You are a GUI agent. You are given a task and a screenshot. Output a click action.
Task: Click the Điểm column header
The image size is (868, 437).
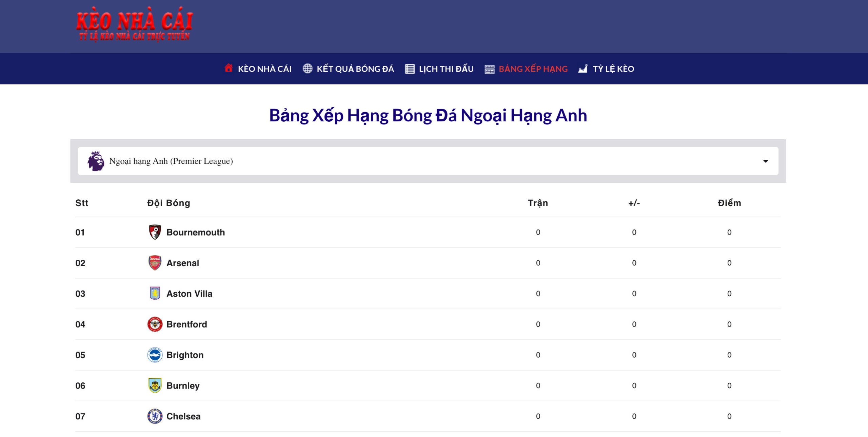(x=729, y=203)
